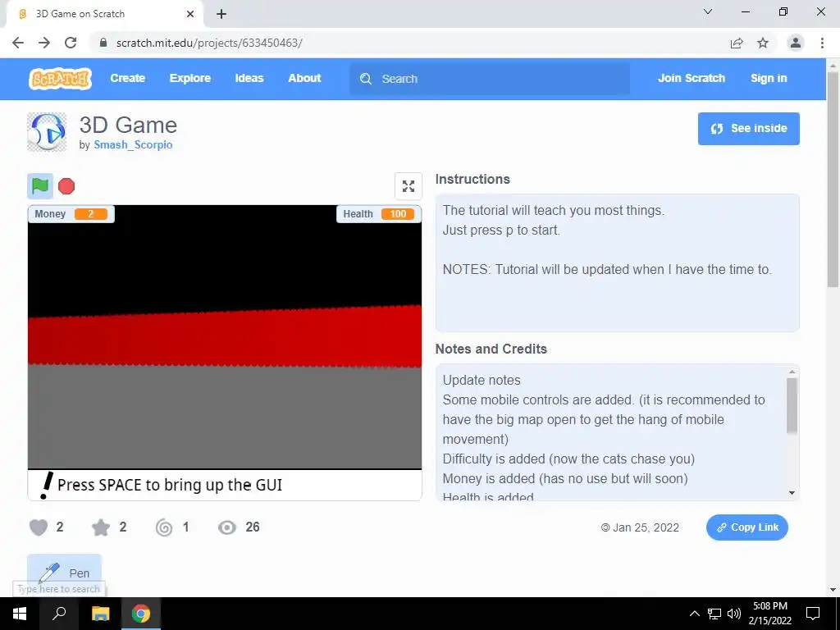Love the project with the heart icon
Image resolution: width=840 pixels, height=630 pixels.
click(39, 527)
